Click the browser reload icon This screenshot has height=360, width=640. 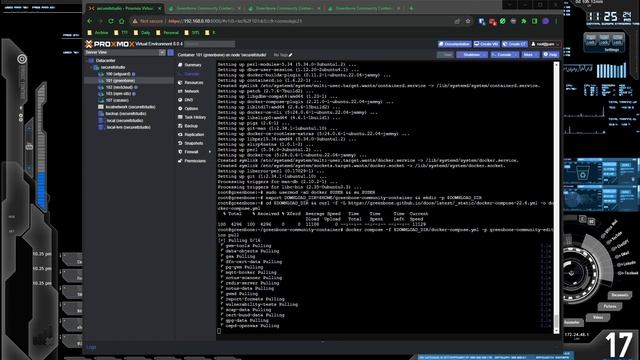tap(111, 21)
